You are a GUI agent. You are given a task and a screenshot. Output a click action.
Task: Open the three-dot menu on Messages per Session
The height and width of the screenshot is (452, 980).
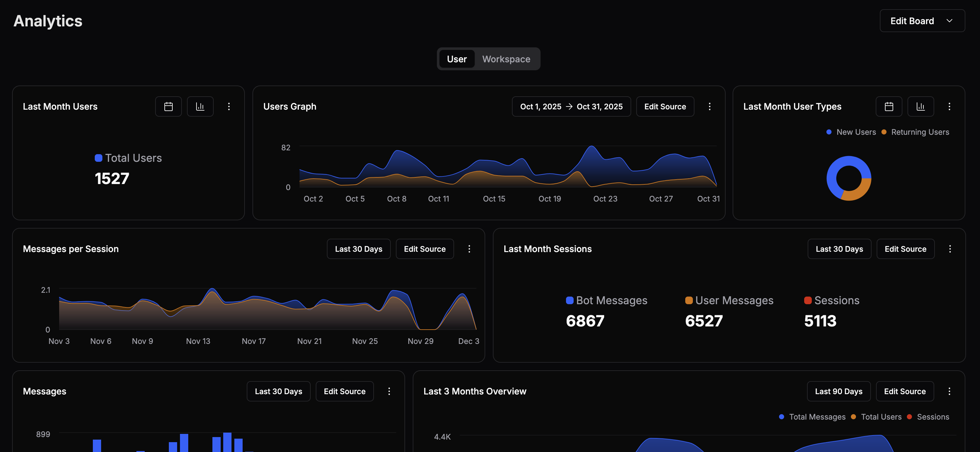coord(469,249)
